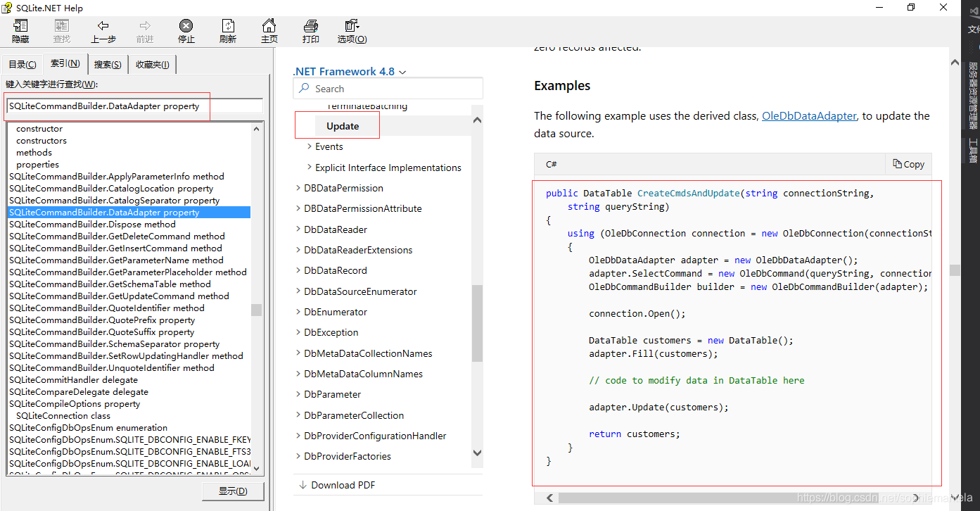Expand the DbEnumerator node
This screenshot has height=511, width=980.
tap(298, 312)
